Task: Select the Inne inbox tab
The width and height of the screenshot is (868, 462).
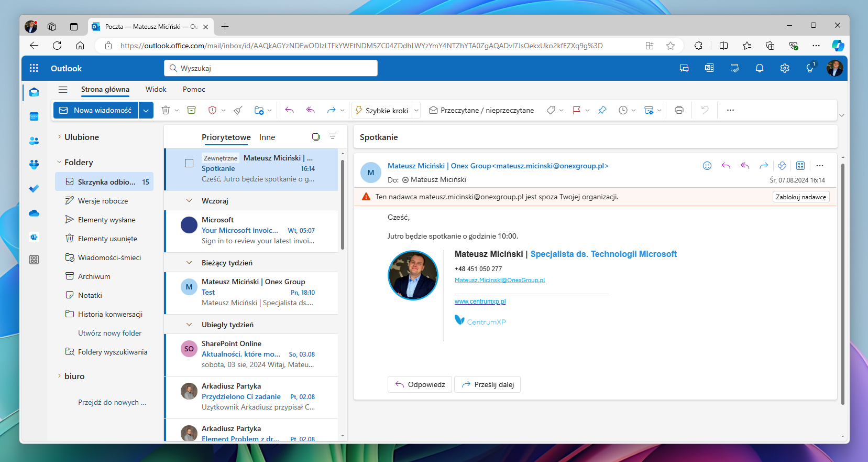Action: coord(267,137)
